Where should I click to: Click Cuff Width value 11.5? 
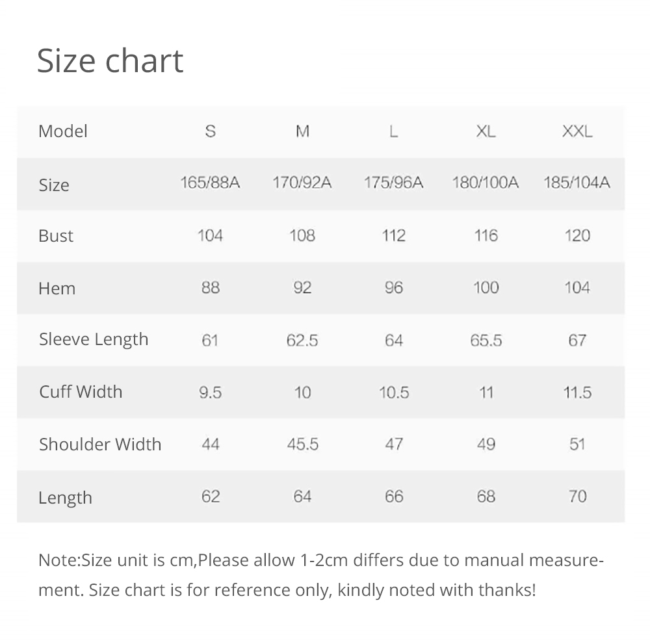[577, 392]
